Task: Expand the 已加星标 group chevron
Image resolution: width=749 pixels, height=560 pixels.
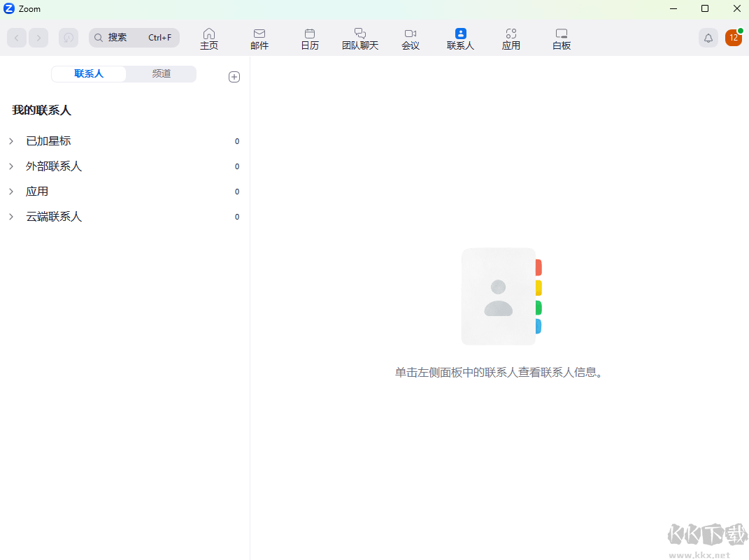Action: (x=11, y=141)
